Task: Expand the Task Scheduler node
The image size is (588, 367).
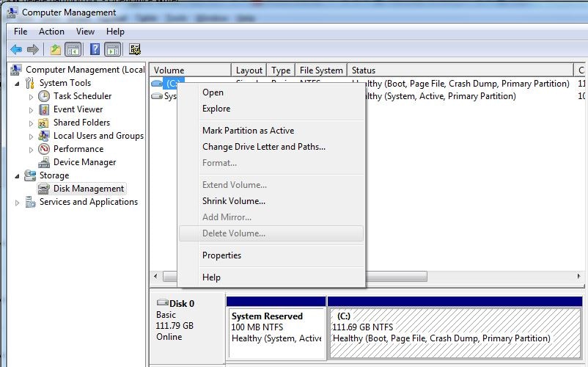Action: point(31,97)
